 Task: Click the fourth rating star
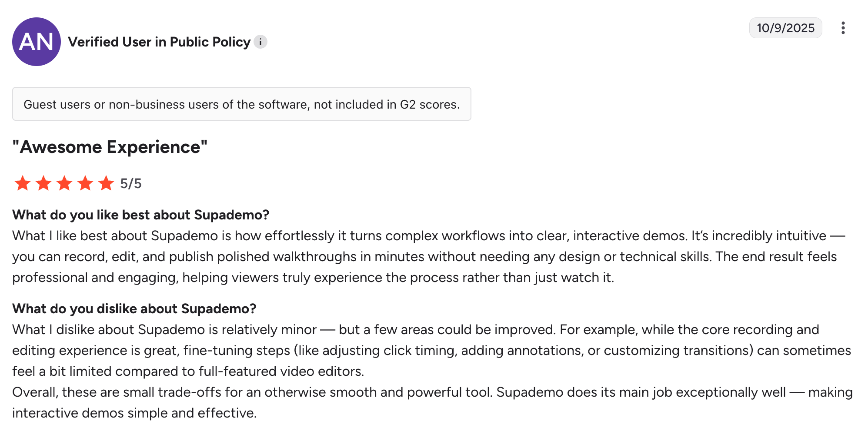(85, 183)
